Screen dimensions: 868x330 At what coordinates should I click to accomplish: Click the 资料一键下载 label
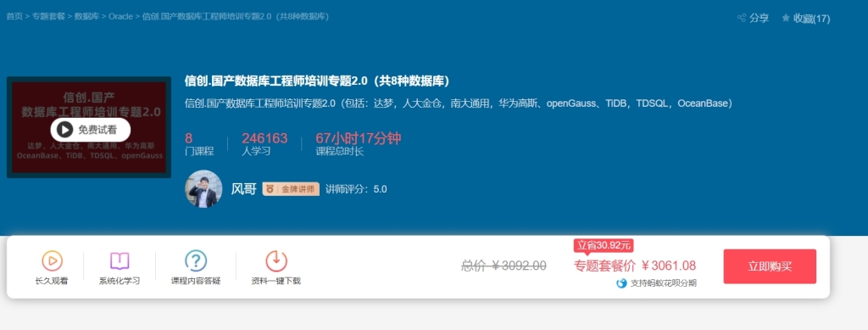pyautogui.click(x=276, y=282)
